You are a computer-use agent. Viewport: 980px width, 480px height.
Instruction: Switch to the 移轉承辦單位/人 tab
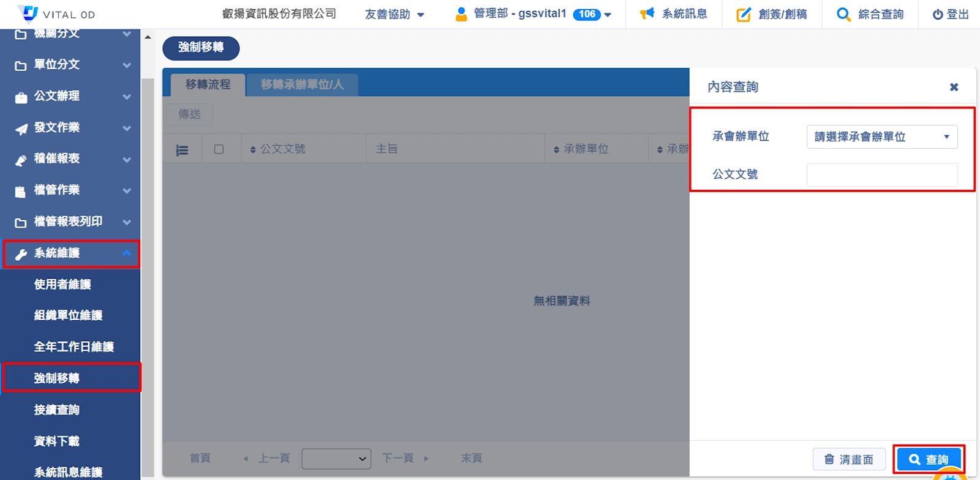[x=302, y=84]
